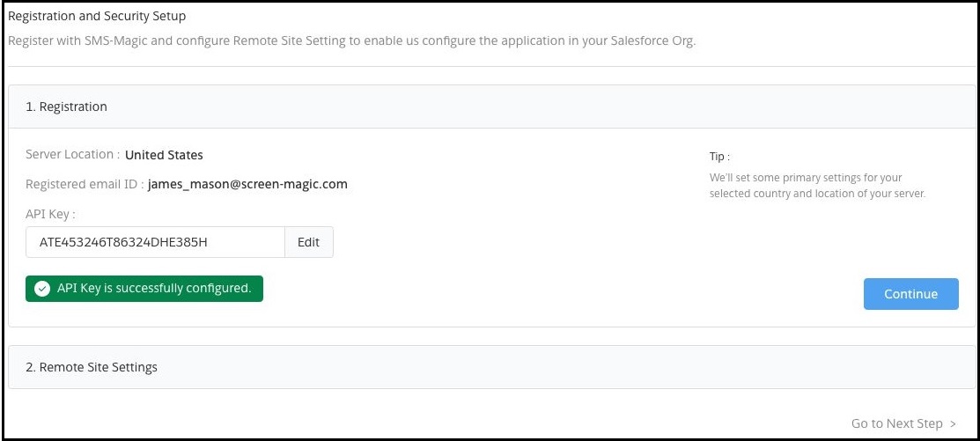This screenshot has height=441, width=980.
Task: Click the ATE453246T86324DHE385H key value text
Action: tap(123, 242)
